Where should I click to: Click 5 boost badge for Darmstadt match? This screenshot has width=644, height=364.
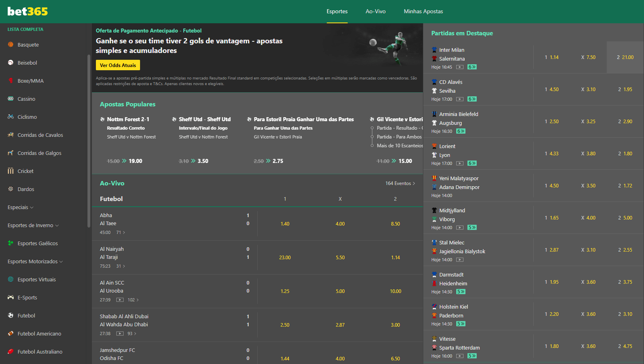coord(461,292)
